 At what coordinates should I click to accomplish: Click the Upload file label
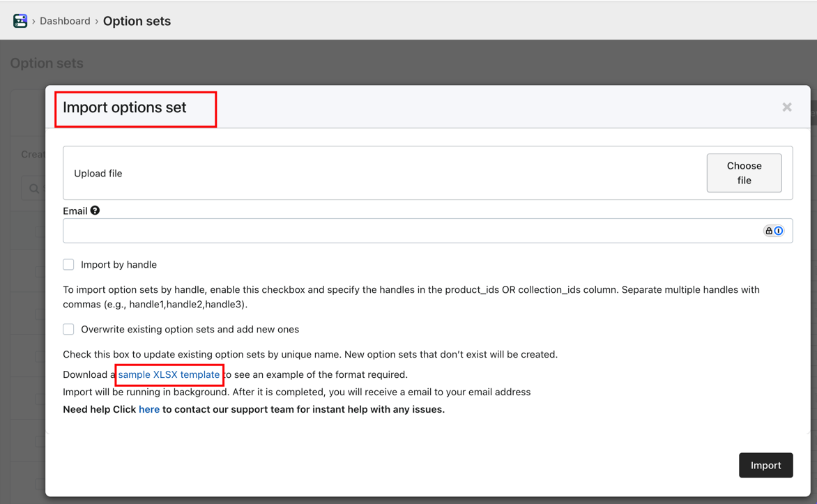[x=98, y=174]
